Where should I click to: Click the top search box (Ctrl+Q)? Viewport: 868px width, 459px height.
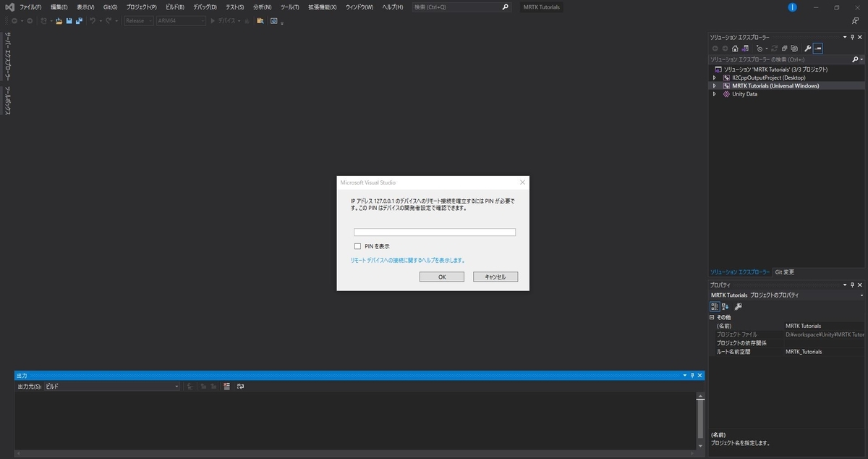pos(461,7)
